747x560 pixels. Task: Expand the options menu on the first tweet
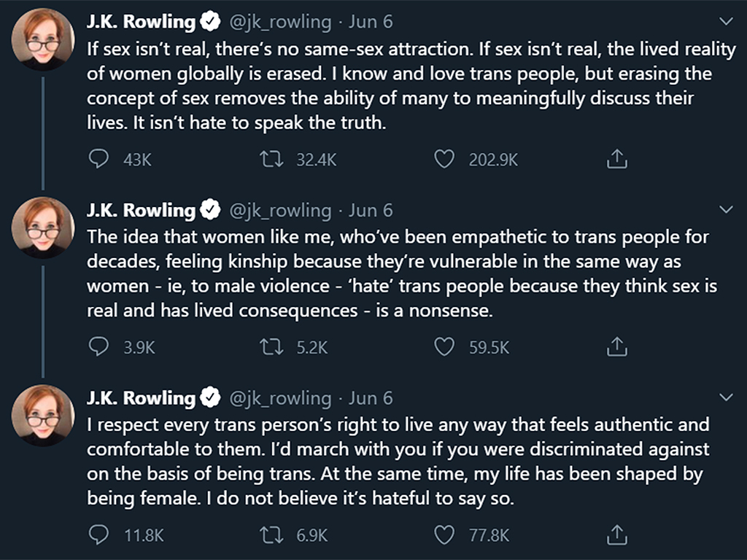[x=726, y=21]
